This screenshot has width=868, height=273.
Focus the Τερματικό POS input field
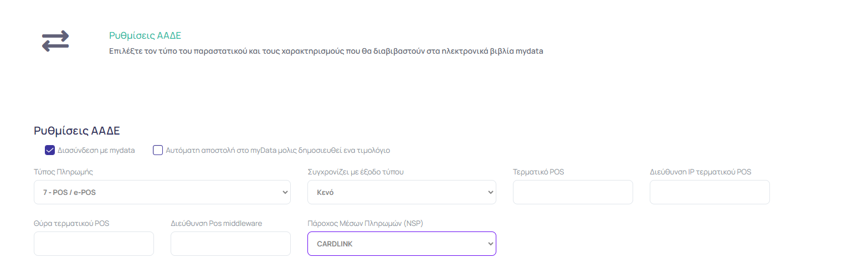(573, 192)
